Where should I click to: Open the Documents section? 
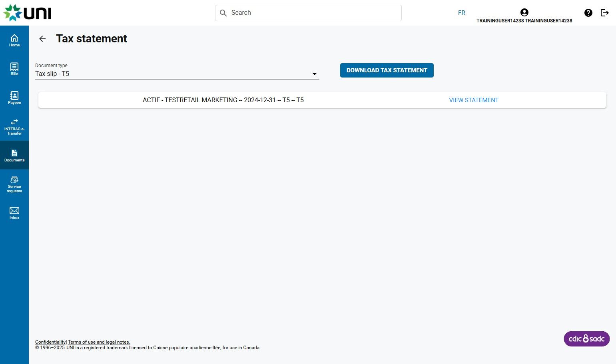click(14, 155)
